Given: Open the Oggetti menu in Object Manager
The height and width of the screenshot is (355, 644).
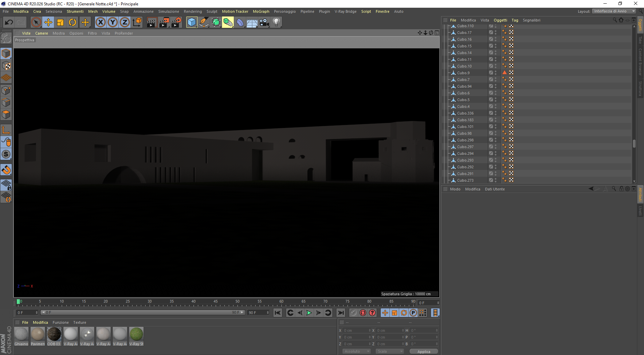Looking at the screenshot, I should [x=500, y=20].
